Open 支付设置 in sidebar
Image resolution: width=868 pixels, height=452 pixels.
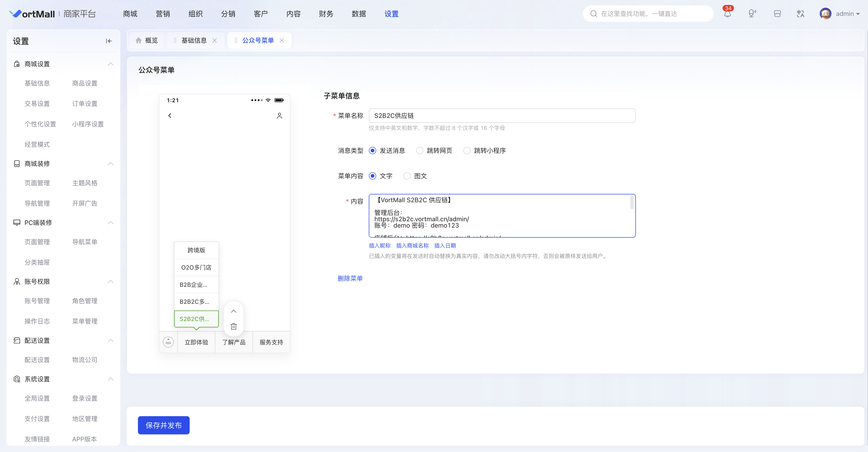click(37, 419)
